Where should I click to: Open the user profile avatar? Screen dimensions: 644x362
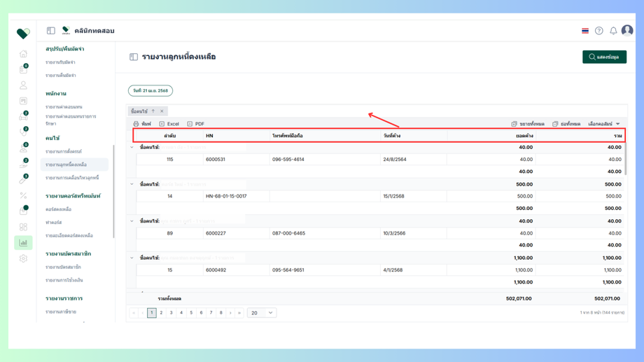627,30
